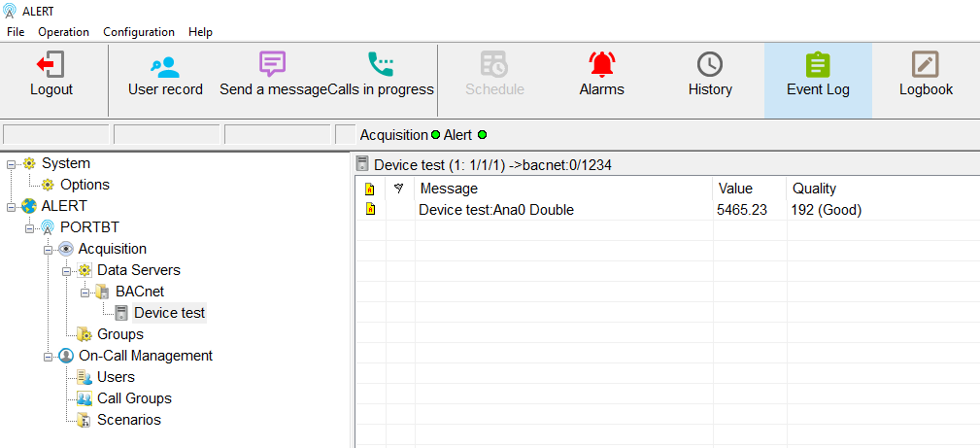980x448 pixels.
Task: Select Scenarios tree item
Action: pyautogui.click(x=128, y=420)
